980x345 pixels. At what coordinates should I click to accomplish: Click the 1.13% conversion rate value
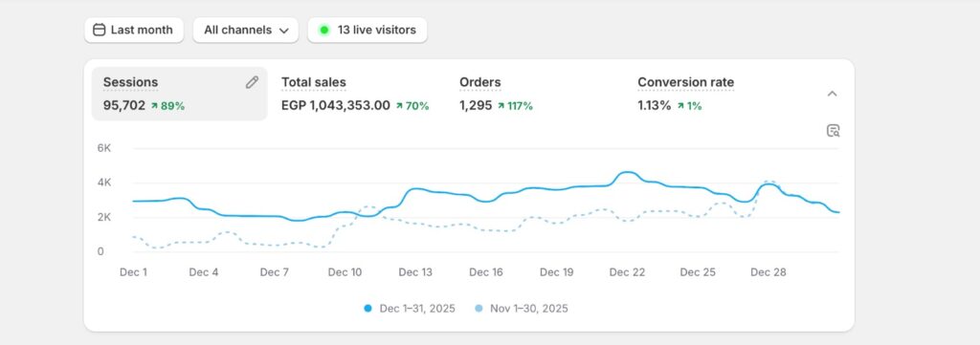[655, 105]
